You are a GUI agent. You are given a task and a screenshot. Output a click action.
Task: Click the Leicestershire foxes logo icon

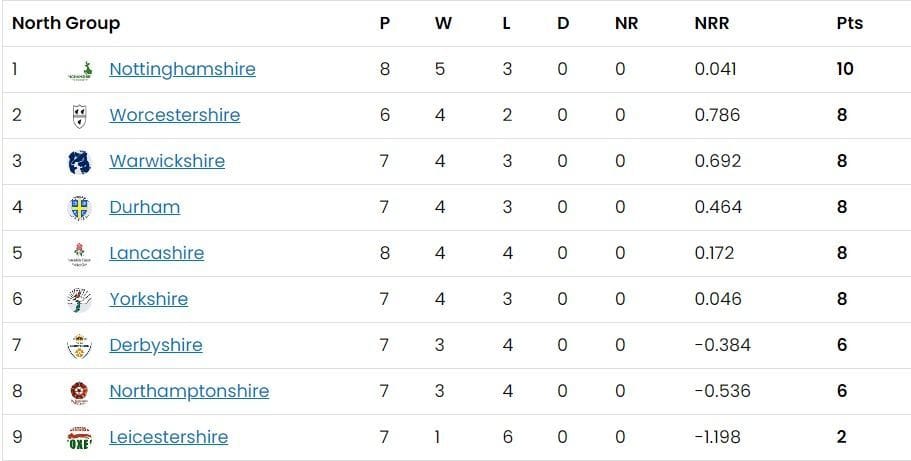pos(79,438)
